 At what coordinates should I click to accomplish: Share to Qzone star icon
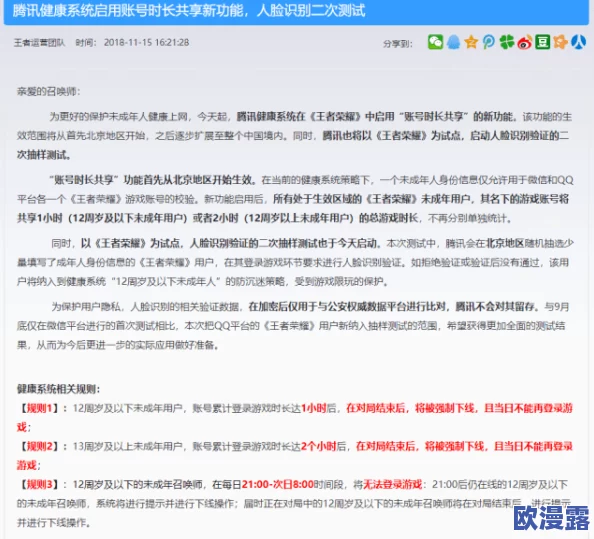(471, 42)
